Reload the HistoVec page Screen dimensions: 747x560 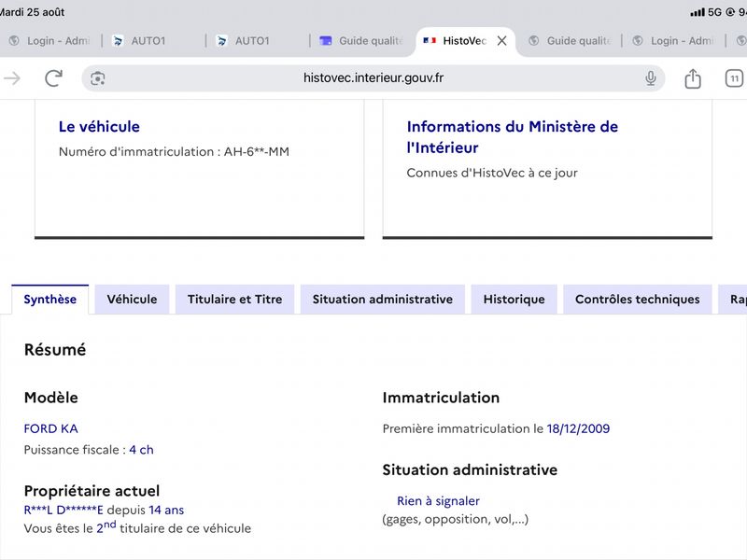[x=53, y=78]
